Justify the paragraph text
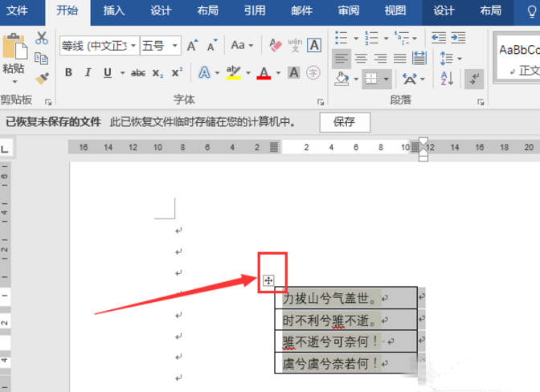 [400, 59]
